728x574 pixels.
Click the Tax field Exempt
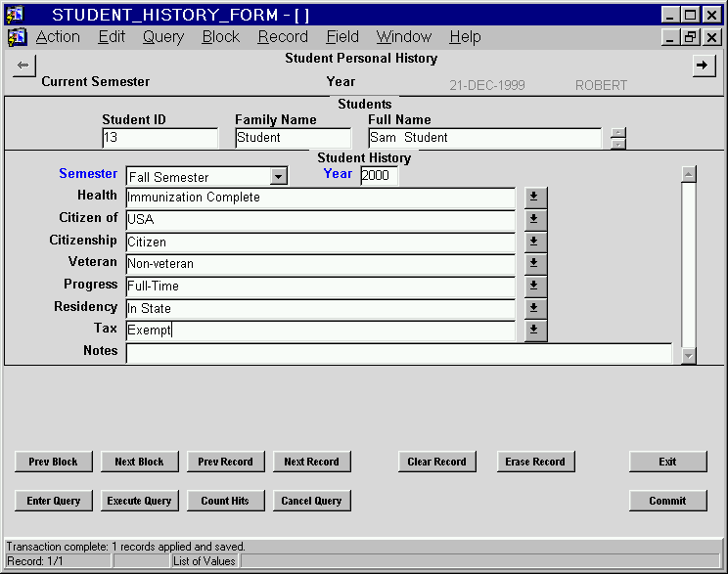[x=320, y=331]
